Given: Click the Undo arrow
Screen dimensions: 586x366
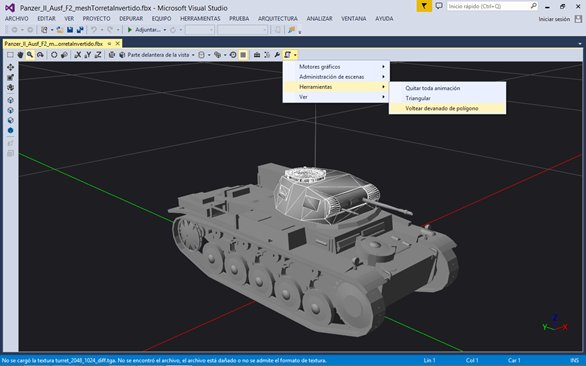Looking at the screenshot, I should click(94, 30).
